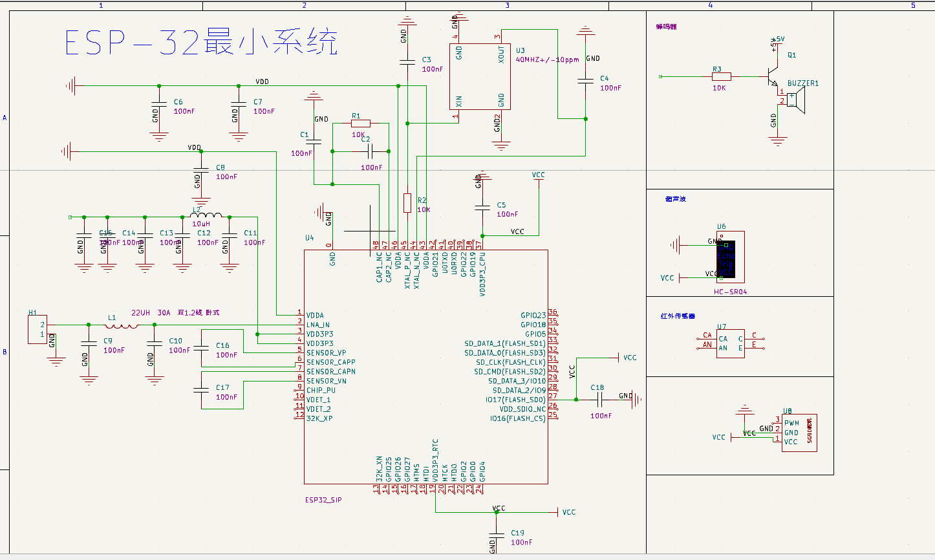Click the VDET_1 pin label

click(319, 400)
